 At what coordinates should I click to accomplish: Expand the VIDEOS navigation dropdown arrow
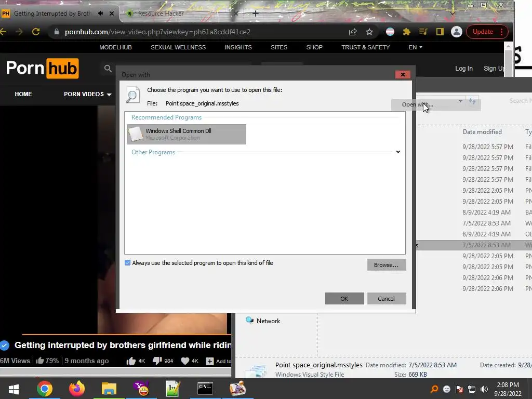pyautogui.click(x=109, y=95)
